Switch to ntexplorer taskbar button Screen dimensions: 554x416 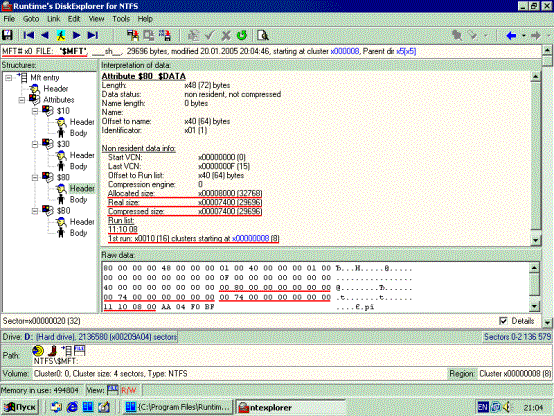tap(290, 408)
